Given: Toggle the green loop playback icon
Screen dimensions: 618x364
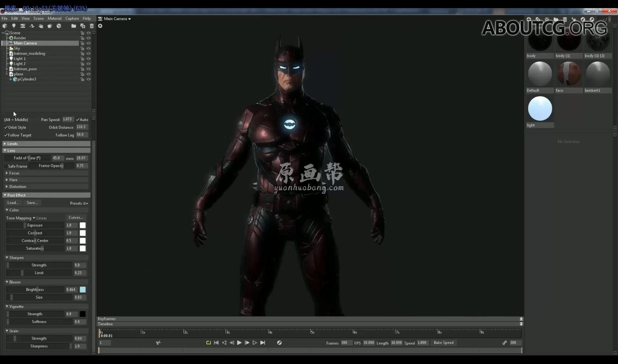Looking at the screenshot, I should (208, 343).
